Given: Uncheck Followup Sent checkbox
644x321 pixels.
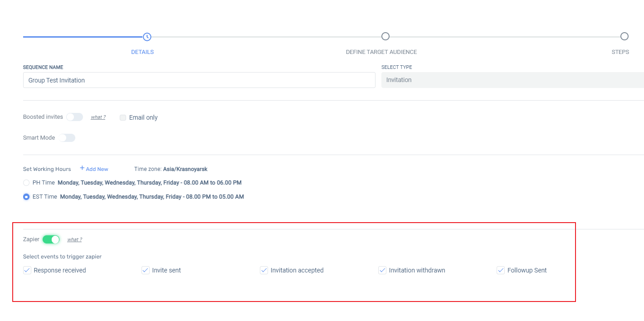Looking at the screenshot, I should click(x=501, y=270).
